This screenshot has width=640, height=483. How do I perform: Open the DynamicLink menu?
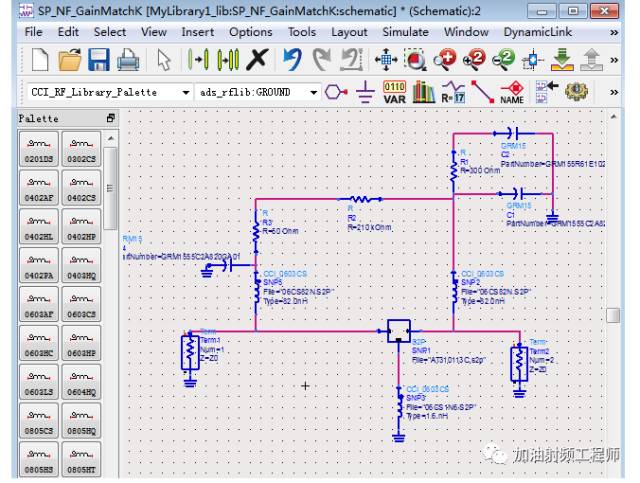537,32
